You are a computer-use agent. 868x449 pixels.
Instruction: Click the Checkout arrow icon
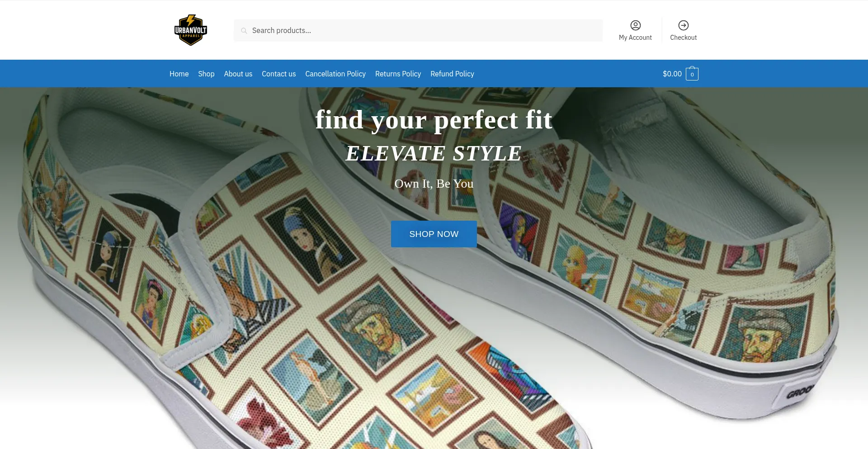(683, 25)
